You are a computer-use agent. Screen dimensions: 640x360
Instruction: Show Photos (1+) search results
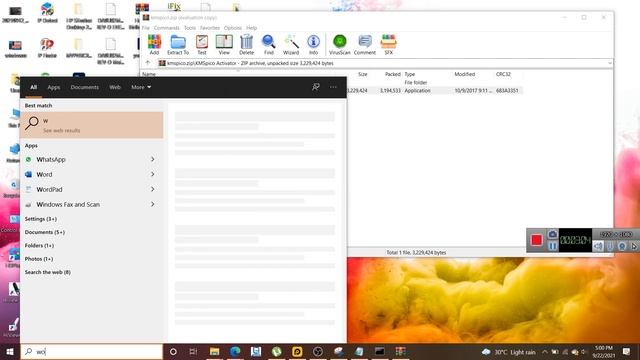tap(39, 259)
